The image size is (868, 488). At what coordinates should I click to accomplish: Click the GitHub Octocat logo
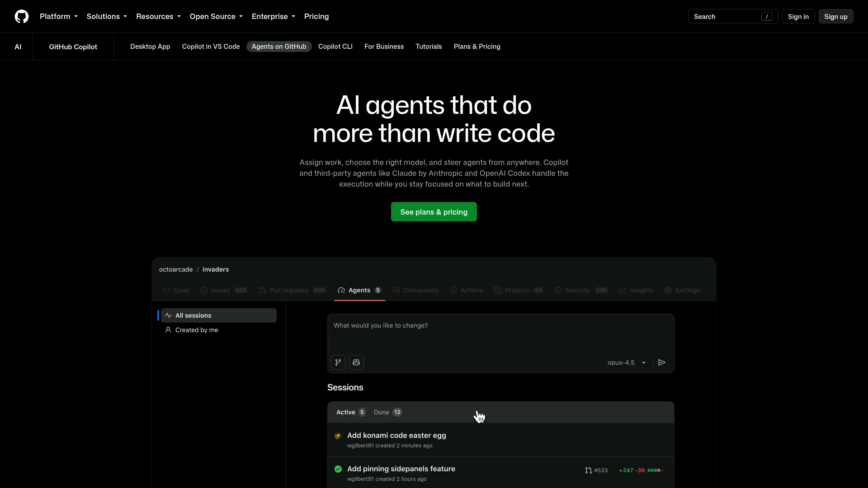pyautogui.click(x=22, y=16)
